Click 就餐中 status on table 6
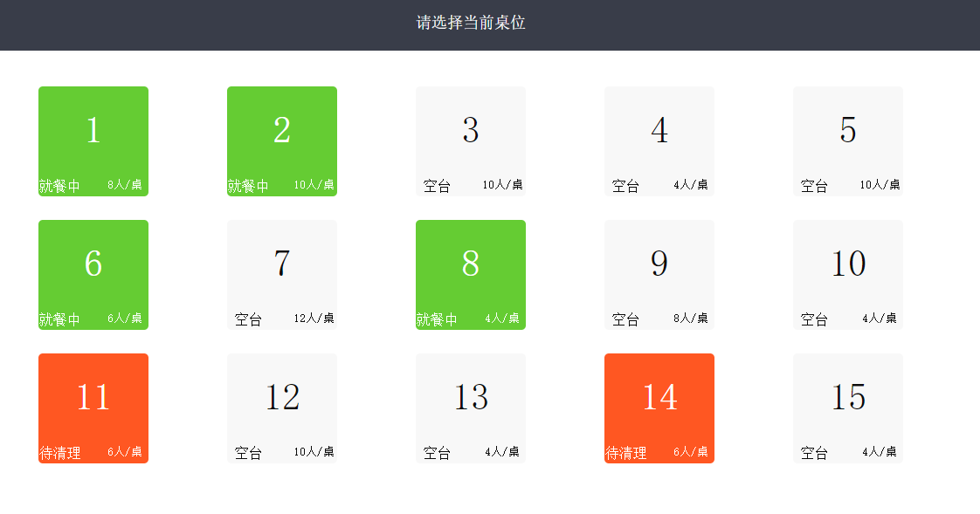The image size is (980, 514). 59,319
